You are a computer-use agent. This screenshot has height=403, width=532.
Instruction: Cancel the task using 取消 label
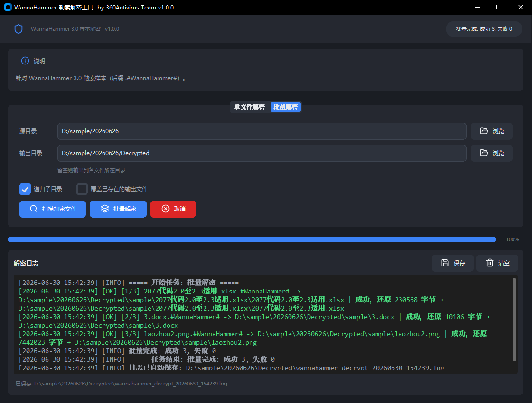(x=180, y=209)
